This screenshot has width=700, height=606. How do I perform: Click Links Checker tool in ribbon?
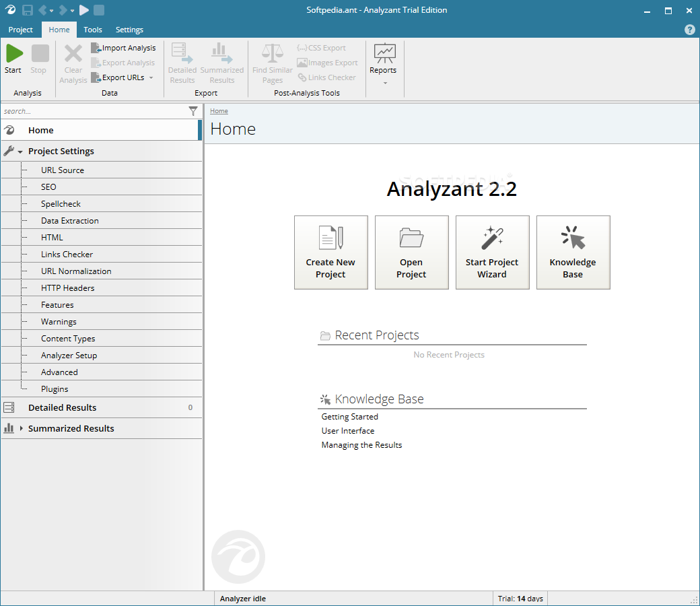click(327, 77)
